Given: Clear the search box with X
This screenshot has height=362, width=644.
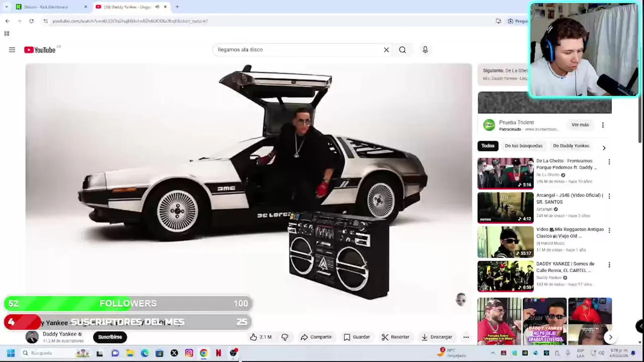Looking at the screenshot, I should tap(386, 50).
